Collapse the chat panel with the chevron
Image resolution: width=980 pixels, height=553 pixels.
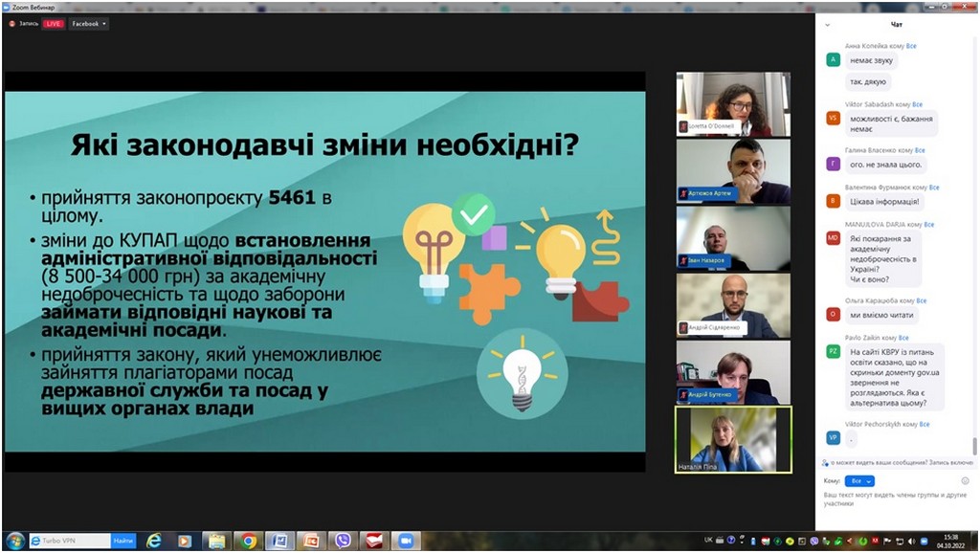(x=827, y=24)
